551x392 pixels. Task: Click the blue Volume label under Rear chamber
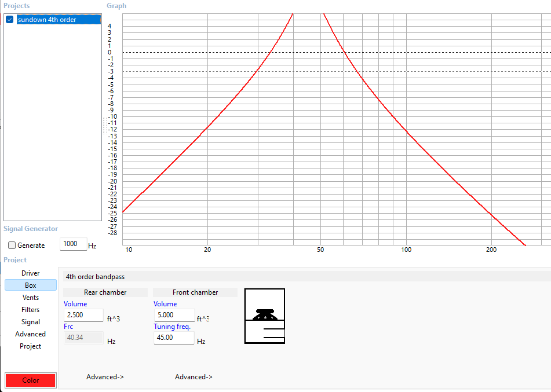[75, 304]
